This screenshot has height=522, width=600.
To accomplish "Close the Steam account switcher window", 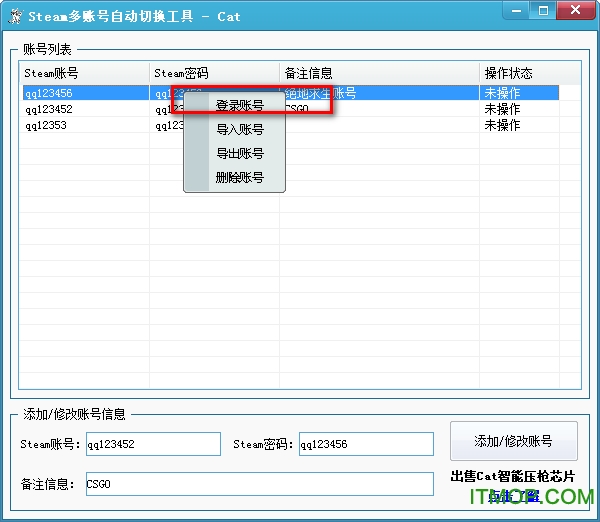I will (576, 10).
